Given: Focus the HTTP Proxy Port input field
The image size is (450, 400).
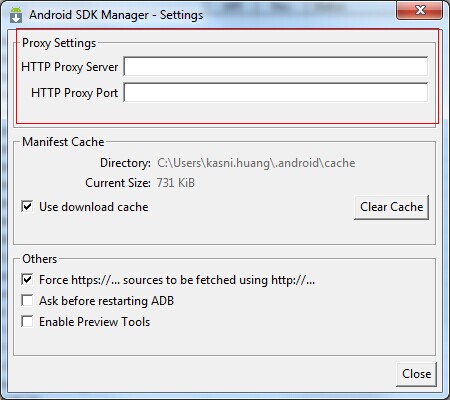Looking at the screenshot, I should 276,92.
